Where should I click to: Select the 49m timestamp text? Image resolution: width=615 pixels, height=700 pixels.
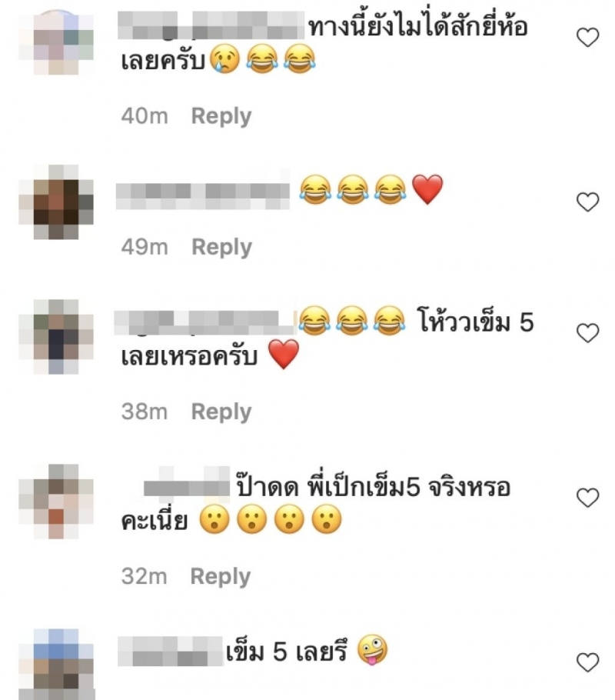(x=145, y=247)
